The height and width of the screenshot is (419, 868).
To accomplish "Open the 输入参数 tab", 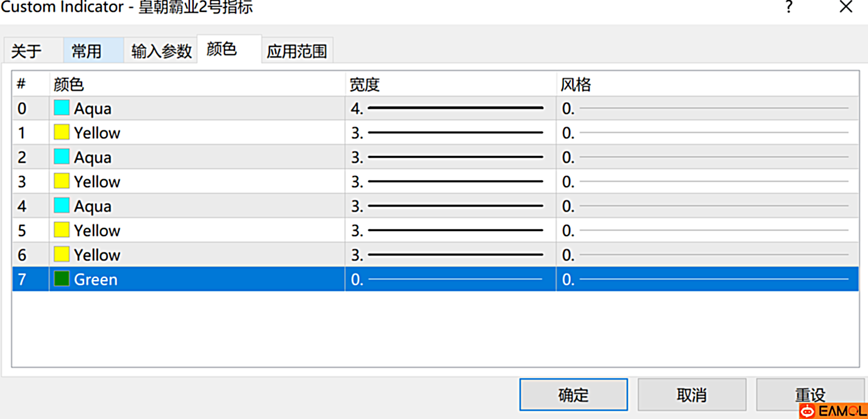I will coord(161,51).
